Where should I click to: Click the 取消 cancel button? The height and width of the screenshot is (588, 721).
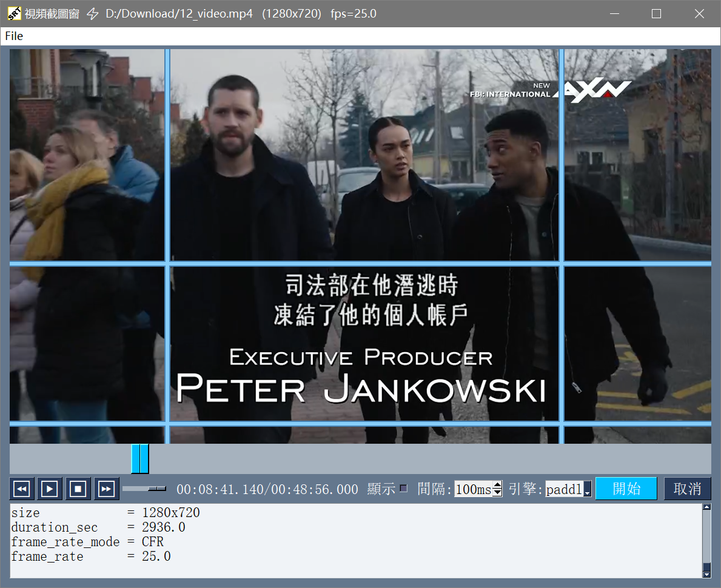coord(687,489)
